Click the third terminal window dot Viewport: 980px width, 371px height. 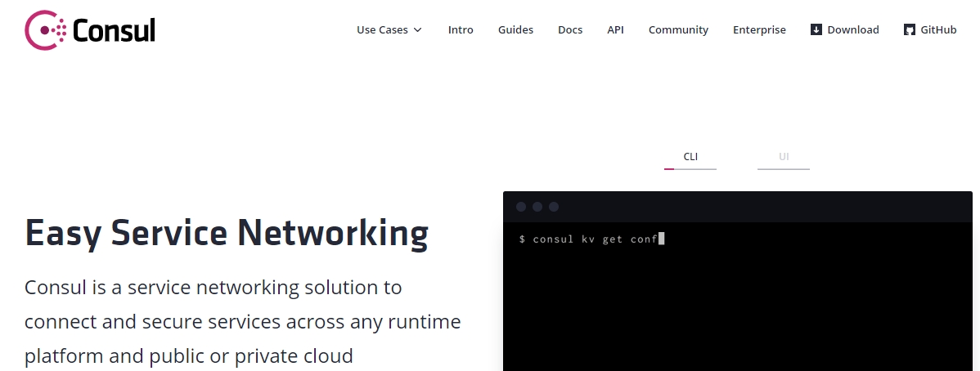554,207
